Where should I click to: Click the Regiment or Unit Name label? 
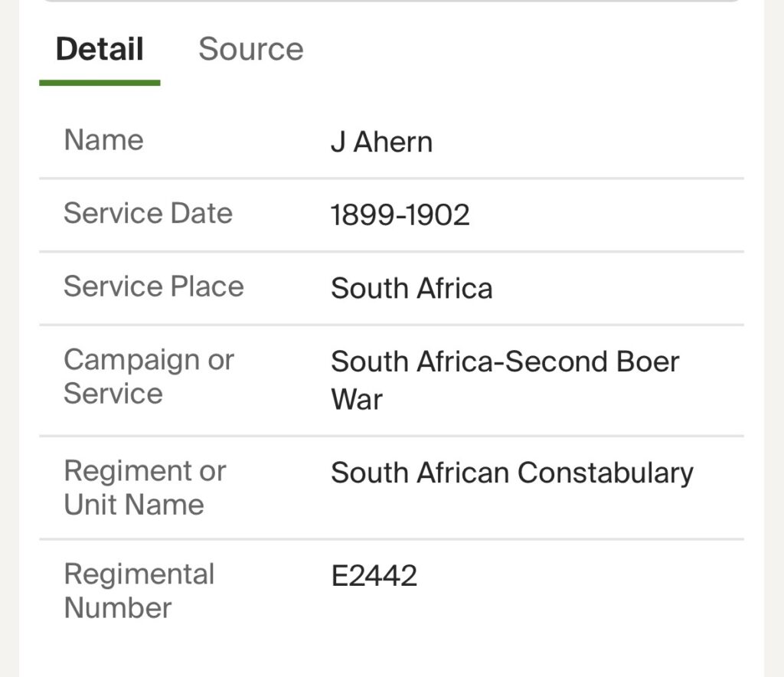pos(144,487)
